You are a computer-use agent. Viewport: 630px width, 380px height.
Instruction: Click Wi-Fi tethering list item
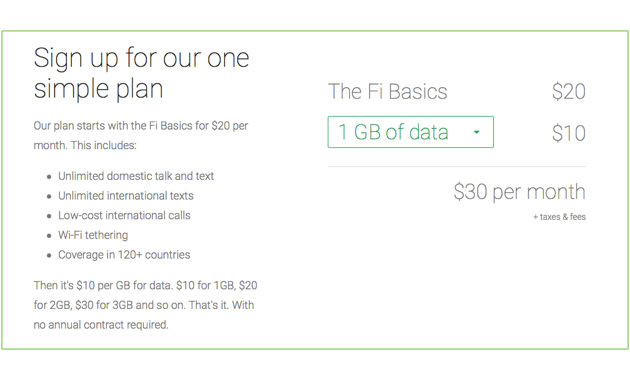93,235
